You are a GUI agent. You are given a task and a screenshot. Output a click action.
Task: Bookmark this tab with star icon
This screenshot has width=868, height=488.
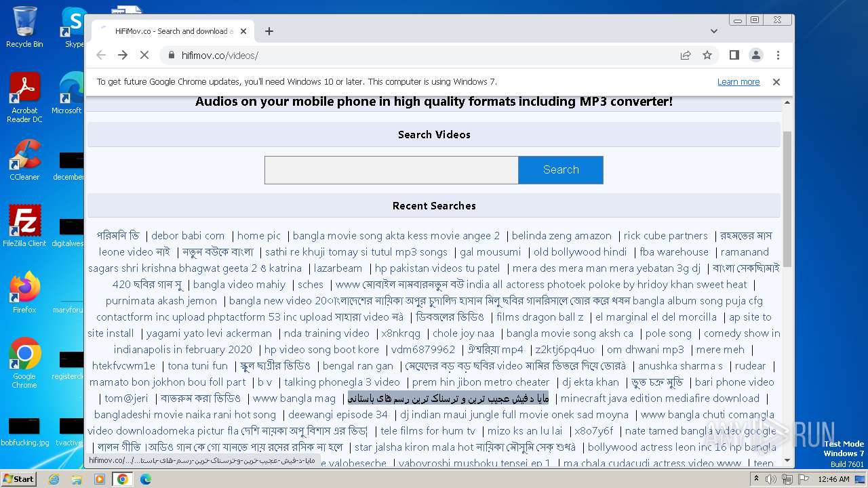click(707, 55)
